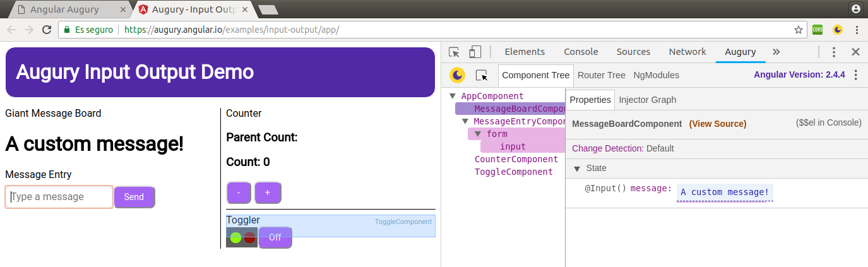This screenshot has width=868, height=267.
Task: Open the Augury three-dot options menu
Action: [855, 75]
